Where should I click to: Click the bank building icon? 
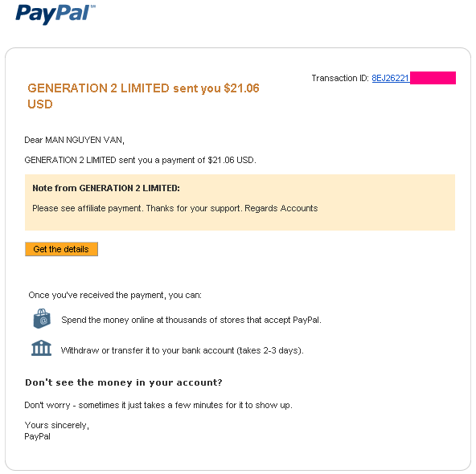click(41, 348)
